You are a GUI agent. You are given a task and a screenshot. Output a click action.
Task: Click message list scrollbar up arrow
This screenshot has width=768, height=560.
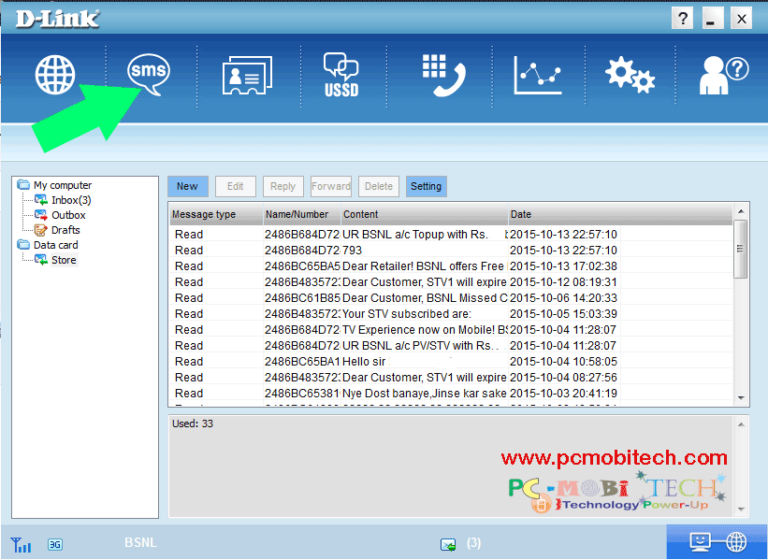click(x=741, y=211)
